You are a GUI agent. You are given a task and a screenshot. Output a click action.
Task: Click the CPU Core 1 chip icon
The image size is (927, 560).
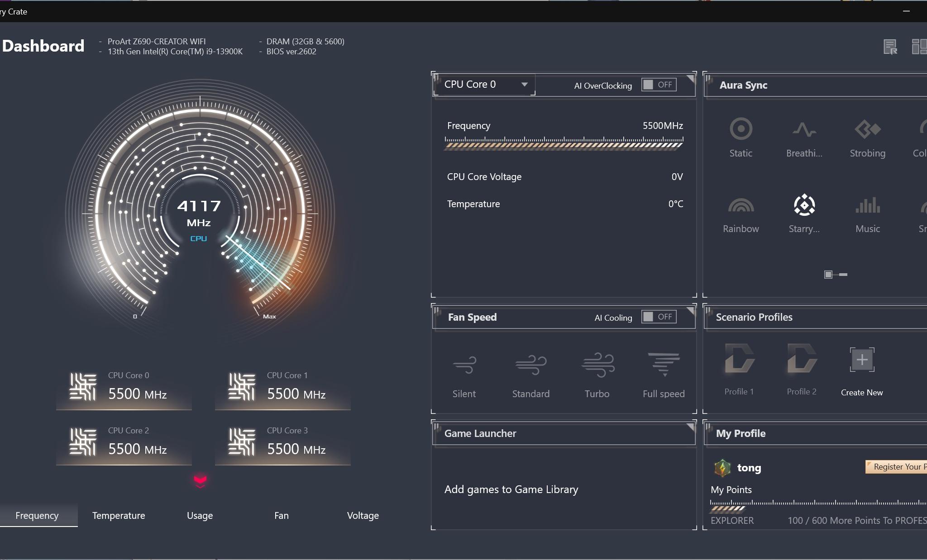pos(242,386)
